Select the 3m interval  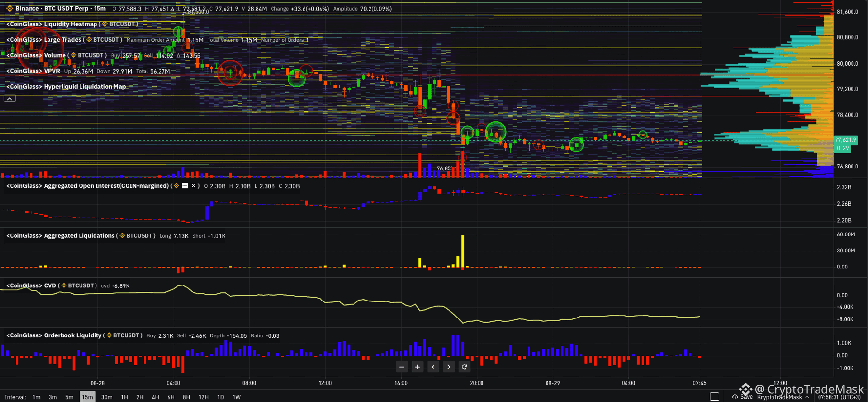53,397
